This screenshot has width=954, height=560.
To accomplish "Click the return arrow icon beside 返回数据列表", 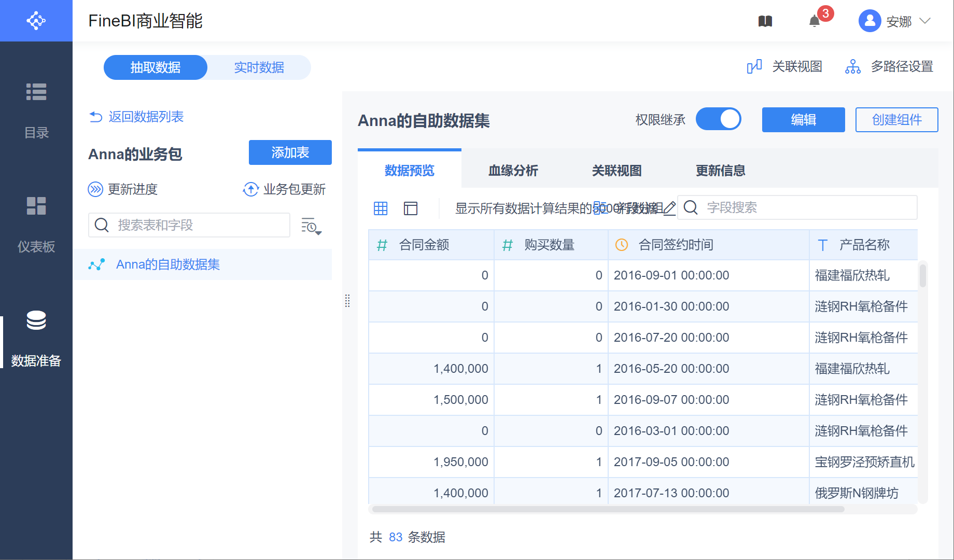I will click(96, 117).
